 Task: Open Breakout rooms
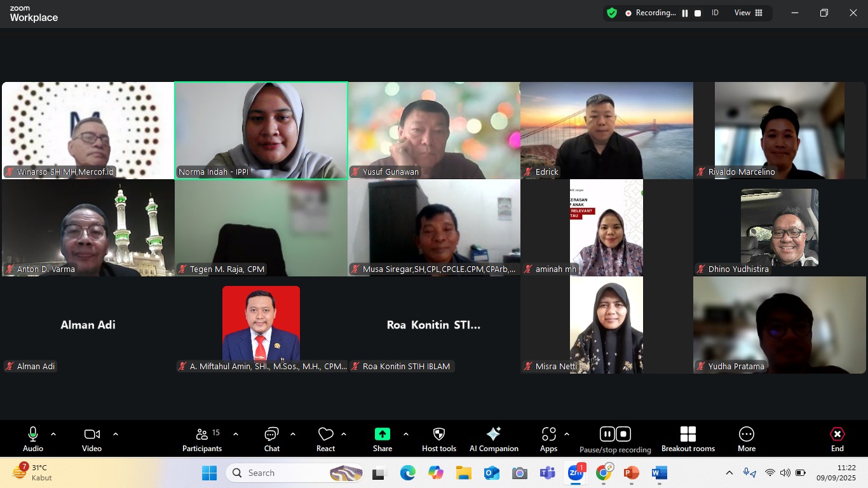coord(688,439)
